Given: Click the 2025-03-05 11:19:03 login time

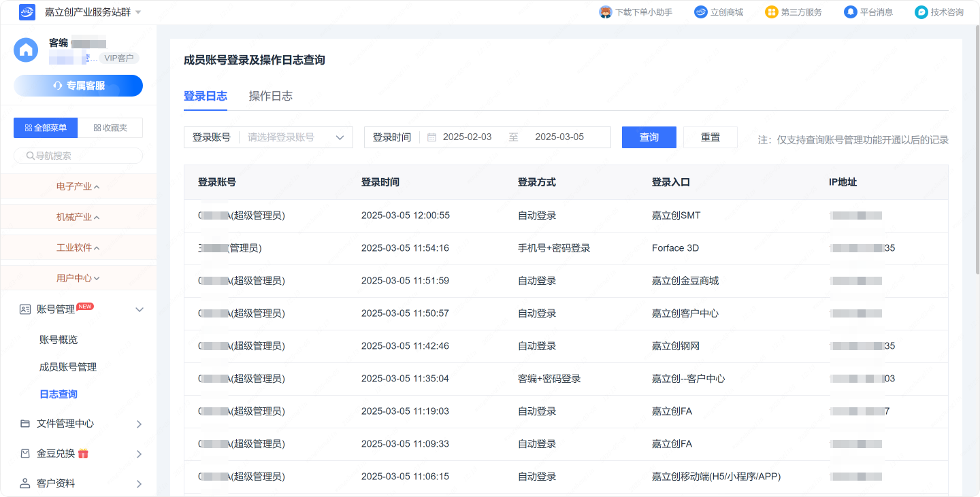Looking at the screenshot, I should [x=406, y=411].
